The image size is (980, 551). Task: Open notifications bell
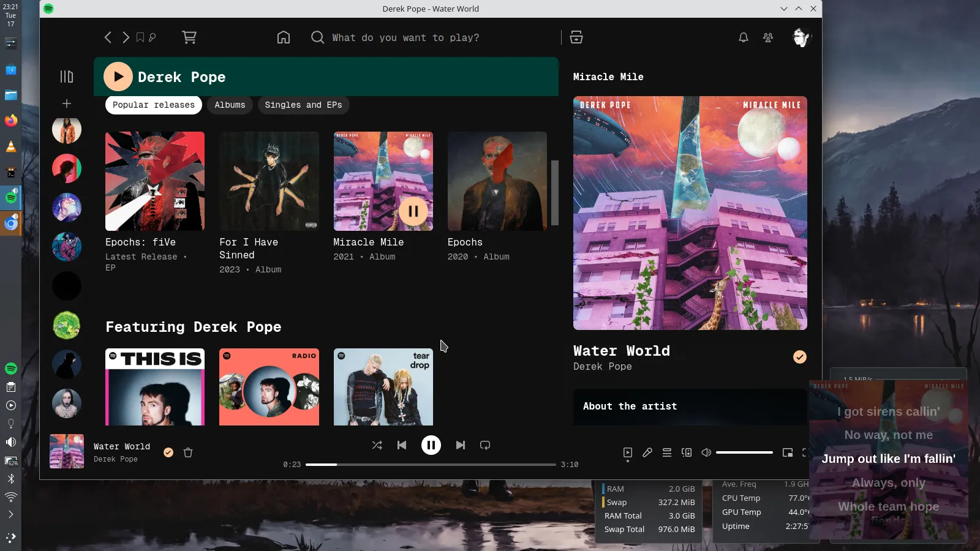(x=744, y=37)
